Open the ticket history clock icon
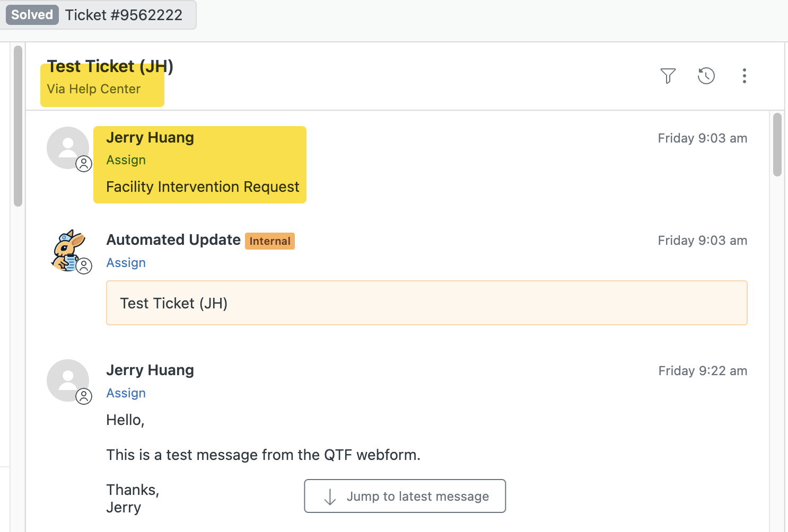788x532 pixels. click(706, 76)
